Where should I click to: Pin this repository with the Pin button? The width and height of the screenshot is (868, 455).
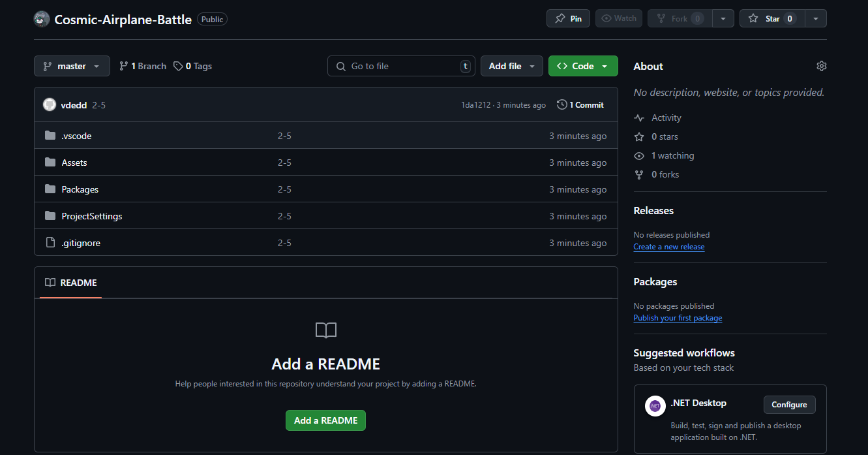click(x=568, y=18)
